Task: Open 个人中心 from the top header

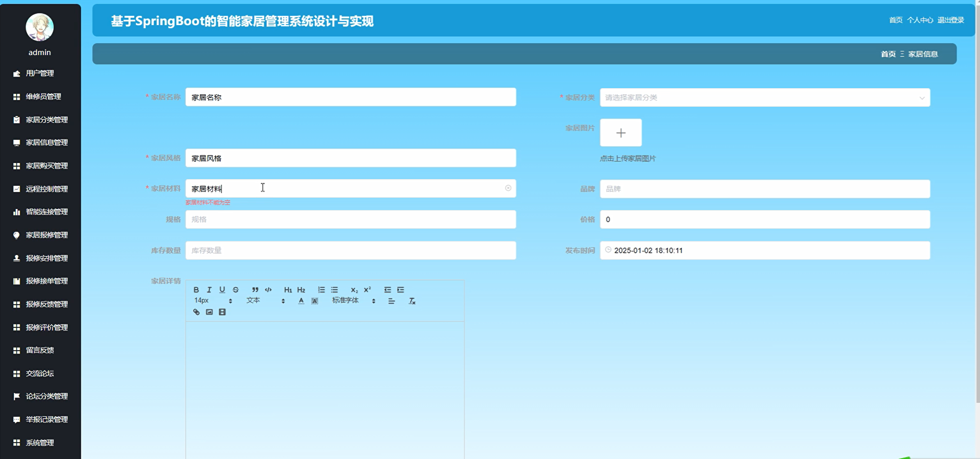Action: click(x=920, y=20)
